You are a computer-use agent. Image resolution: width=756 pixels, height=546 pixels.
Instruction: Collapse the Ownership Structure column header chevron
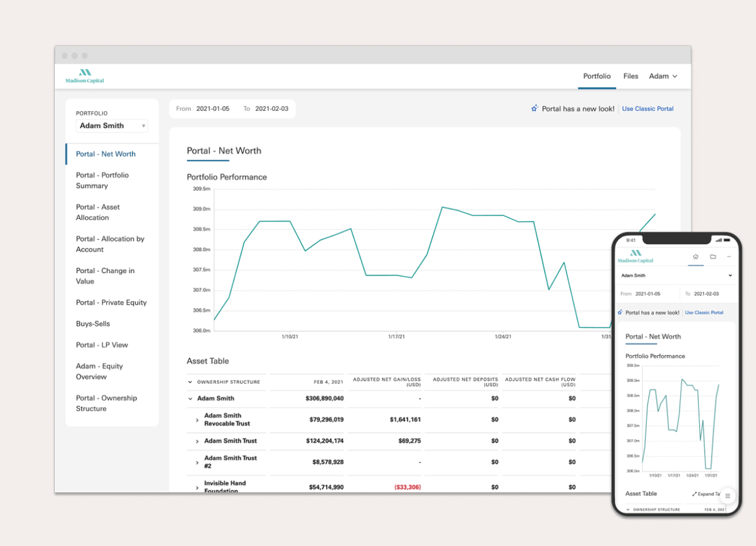(x=190, y=382)
